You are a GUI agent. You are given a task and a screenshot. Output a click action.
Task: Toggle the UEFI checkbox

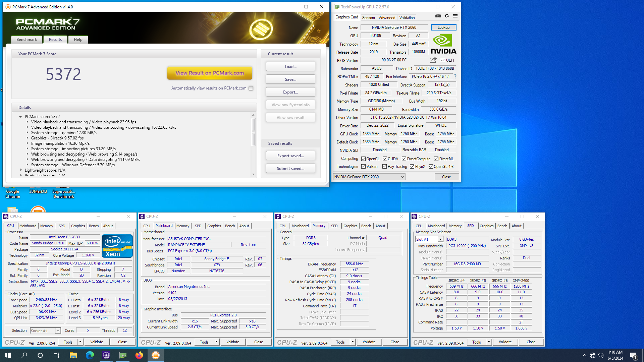click(x=443, y=60)
